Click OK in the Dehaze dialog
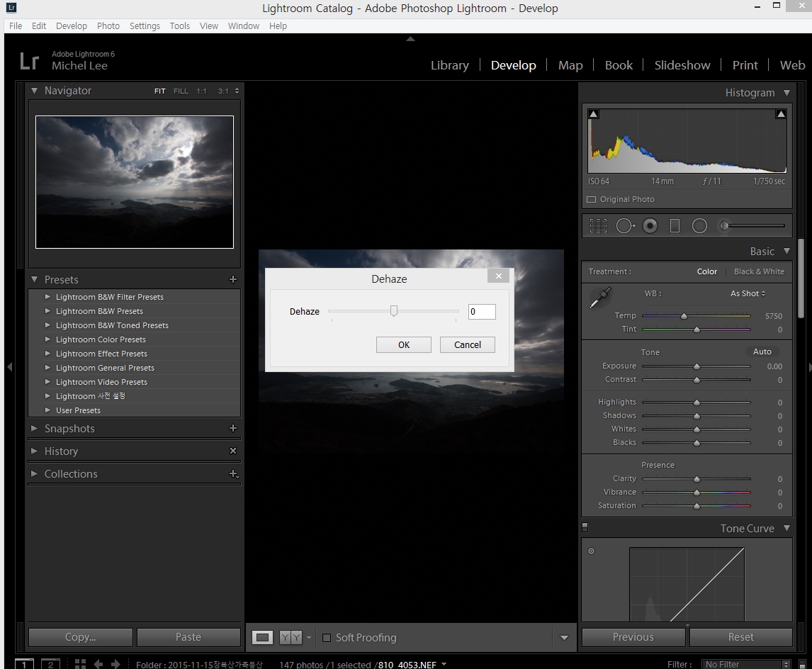 point(403,345)
